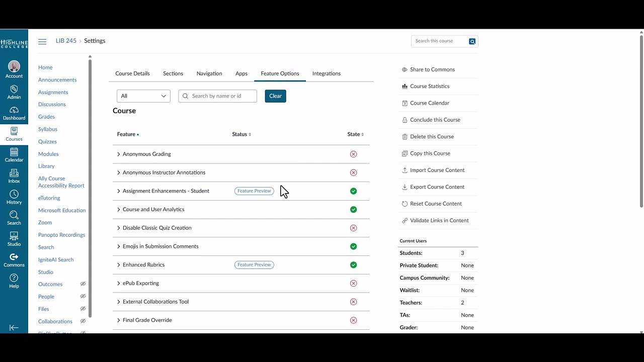Switch to the Course Details tab

(x=132, y=73)
